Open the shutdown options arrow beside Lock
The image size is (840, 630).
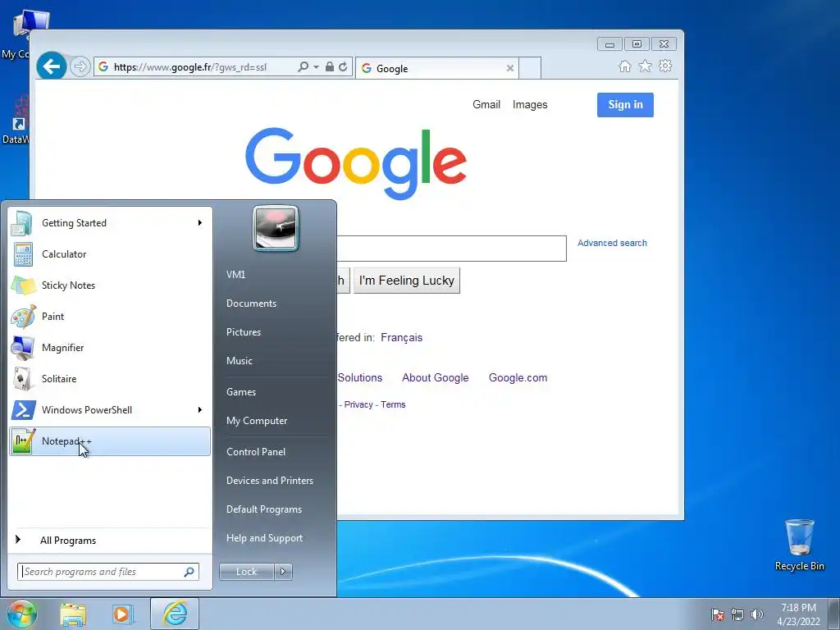click(283, 572)
